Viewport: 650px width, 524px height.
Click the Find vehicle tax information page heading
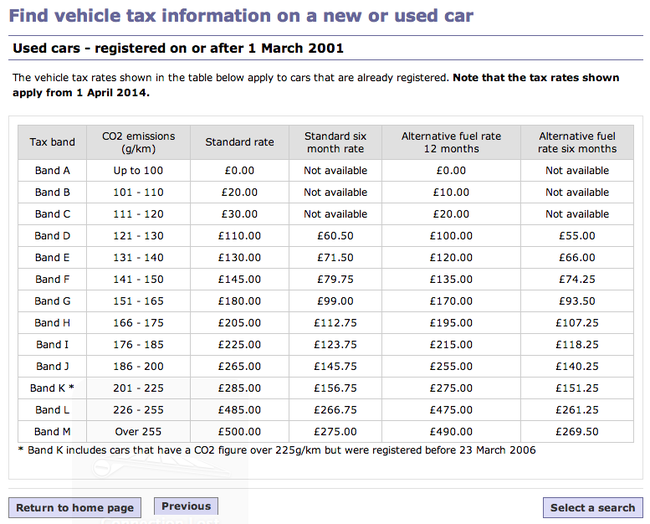click(241, 16)
